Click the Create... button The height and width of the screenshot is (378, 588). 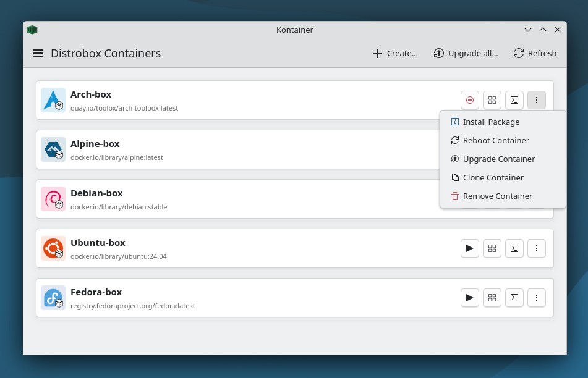tap(395, 54)
